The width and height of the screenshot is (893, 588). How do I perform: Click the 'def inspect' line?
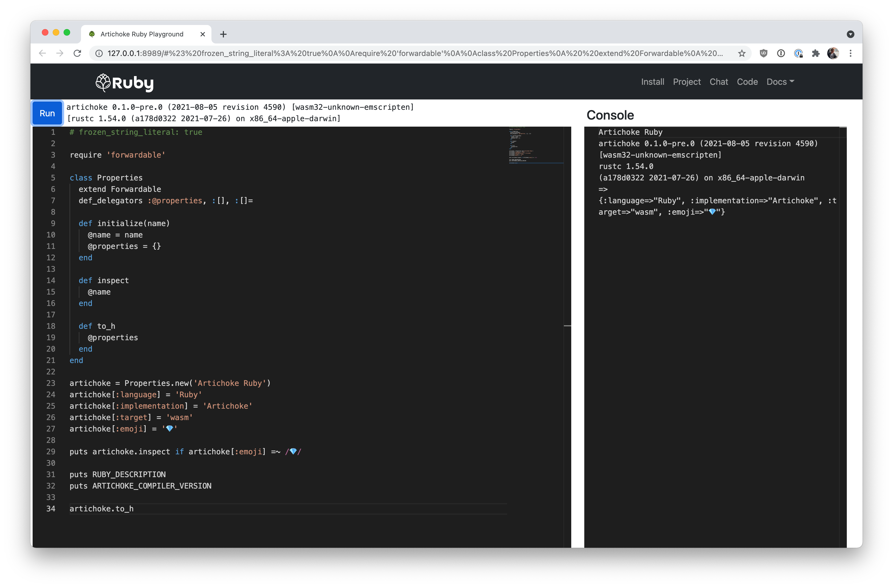(x=104, y=280)
